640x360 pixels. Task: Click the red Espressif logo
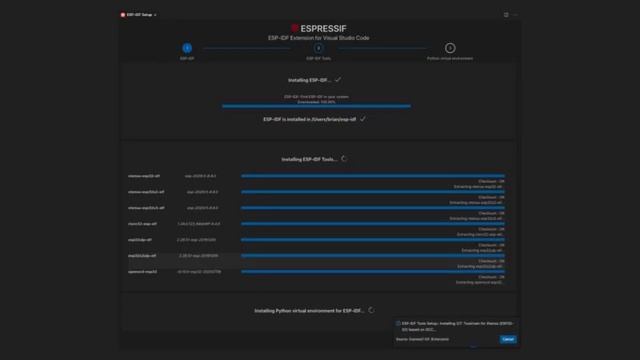(295, 28)
